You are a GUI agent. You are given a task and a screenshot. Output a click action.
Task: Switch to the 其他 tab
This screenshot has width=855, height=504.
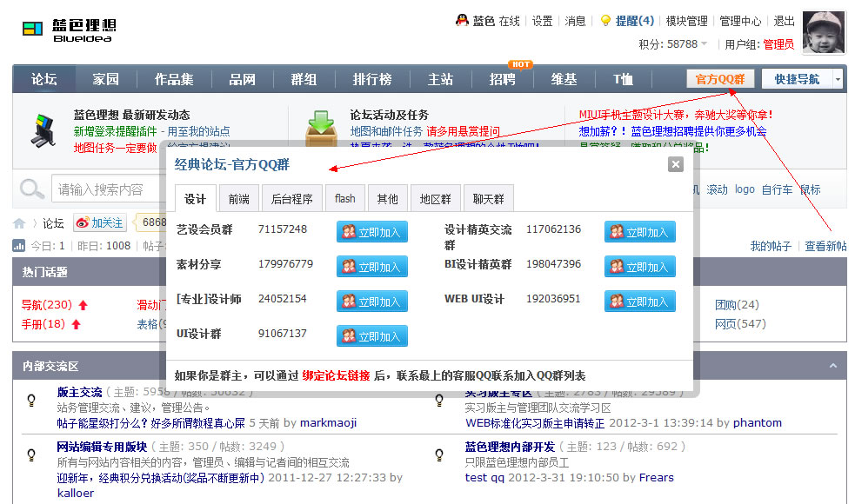[388, 199]
